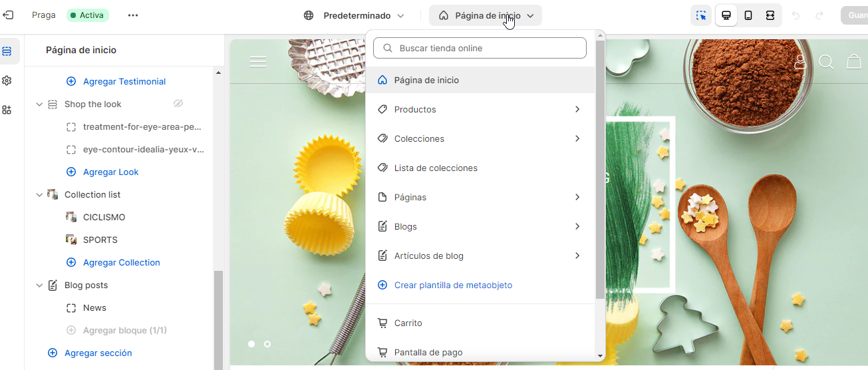Show the hidden Shop the look section

pos(178,104)
